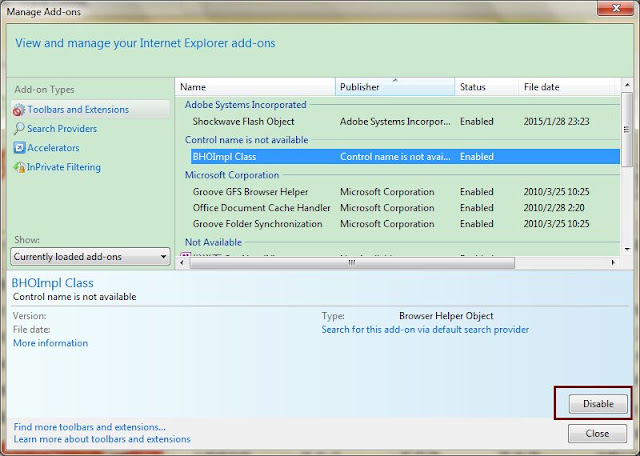This screenshot has height=456, width=640.
Task: Click Adobe Systems Incorpor... publisher cell
Action: point(395,122)
